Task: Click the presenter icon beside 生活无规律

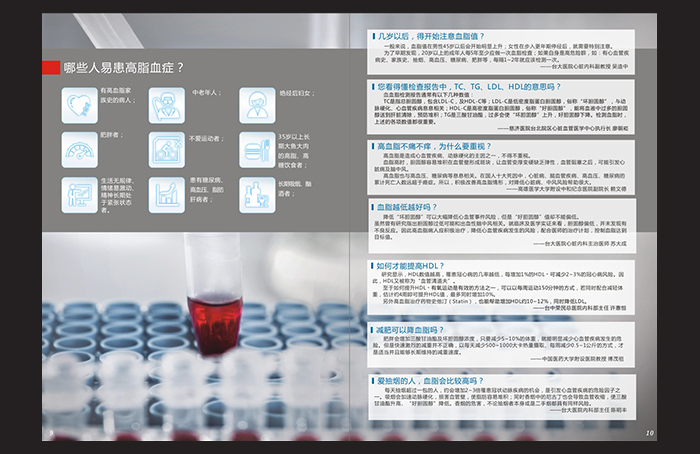Action: 79,195
